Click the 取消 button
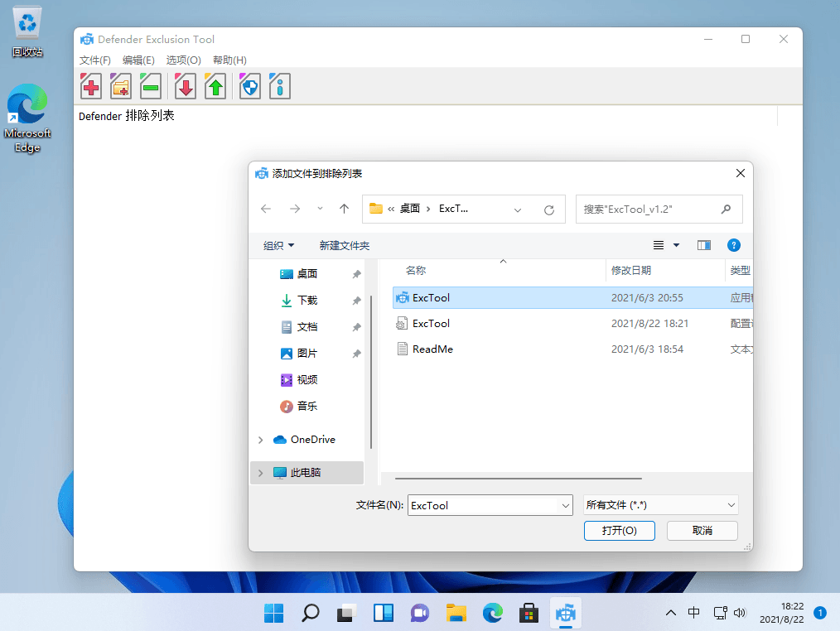The width and height of the screenshot is (840, 631). click(x=702, y=530)
